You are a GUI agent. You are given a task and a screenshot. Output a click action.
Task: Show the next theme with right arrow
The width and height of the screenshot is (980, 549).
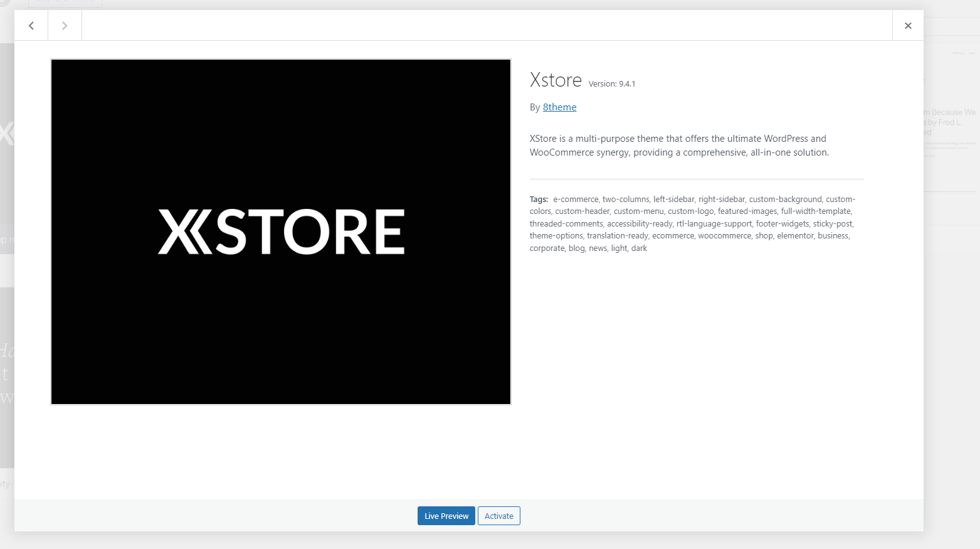tap(65, 26)
